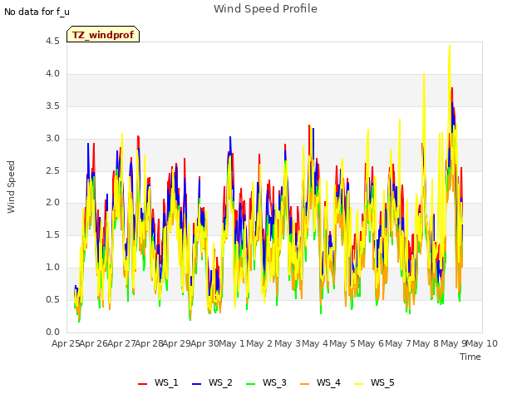
Task: Click the yellow WS_5 legend swatch
Action: (x=358, y=384)
